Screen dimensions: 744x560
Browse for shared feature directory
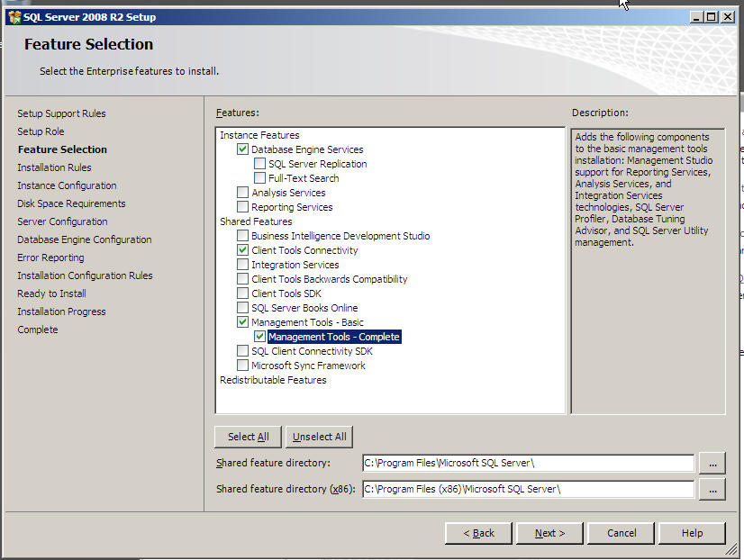point(712,464)
